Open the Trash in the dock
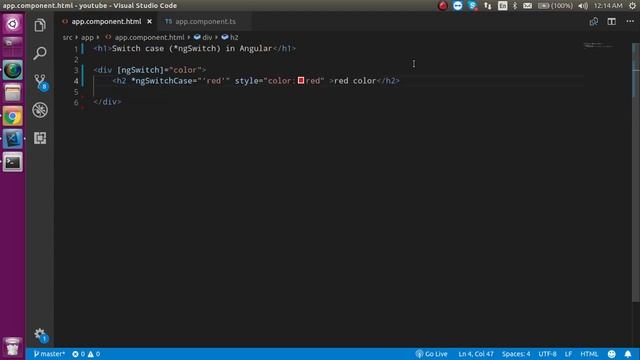The image size is (640, 360). click(13, 347)
